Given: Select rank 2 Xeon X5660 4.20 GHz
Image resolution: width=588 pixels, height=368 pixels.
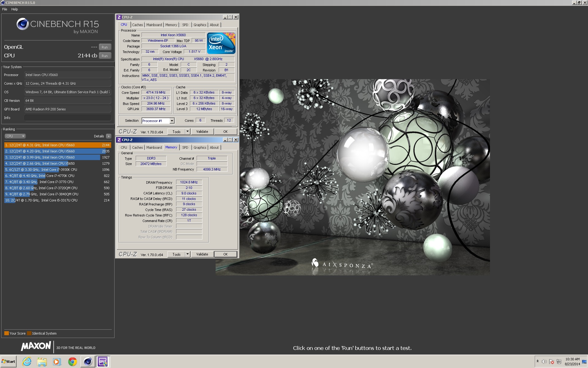Looking at the screenshot, I should point(58,151).
